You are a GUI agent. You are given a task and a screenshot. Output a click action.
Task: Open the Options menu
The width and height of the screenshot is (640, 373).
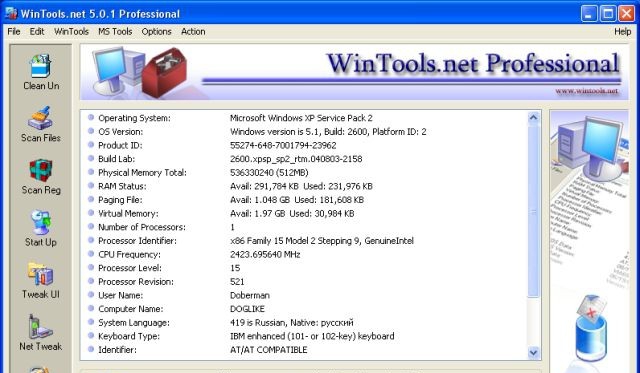pos(156,31)
